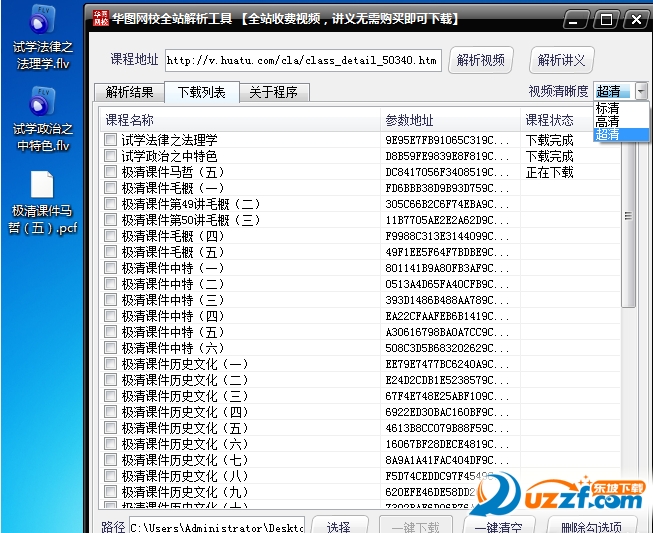Choose 标清 from the quality list

tap(607, 108)
